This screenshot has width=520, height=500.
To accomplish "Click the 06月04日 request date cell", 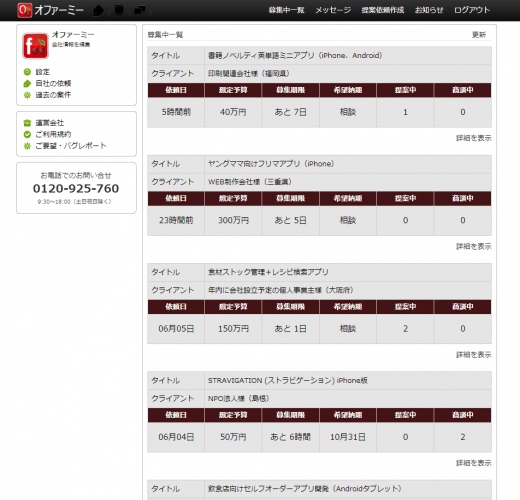I will (x=176, y=437).
